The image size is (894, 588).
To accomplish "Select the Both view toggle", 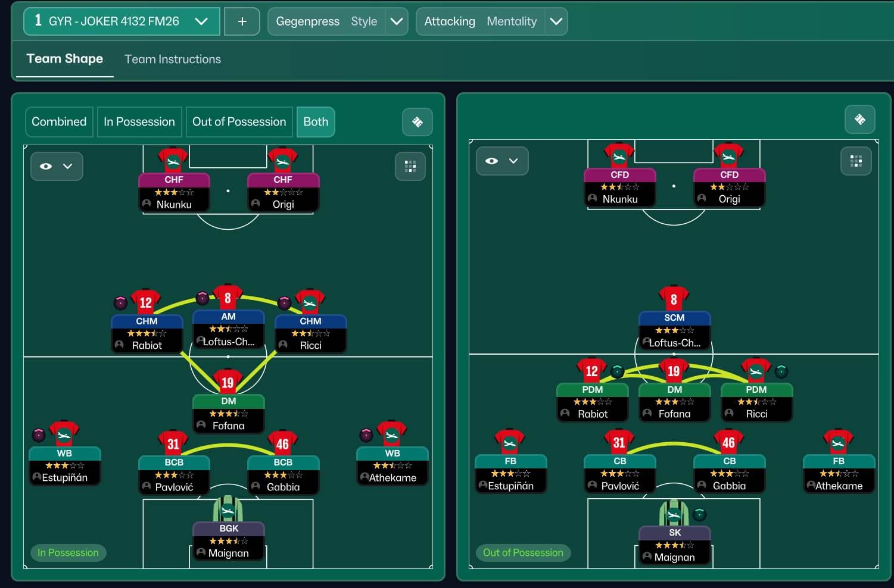I will click(315, 122).
